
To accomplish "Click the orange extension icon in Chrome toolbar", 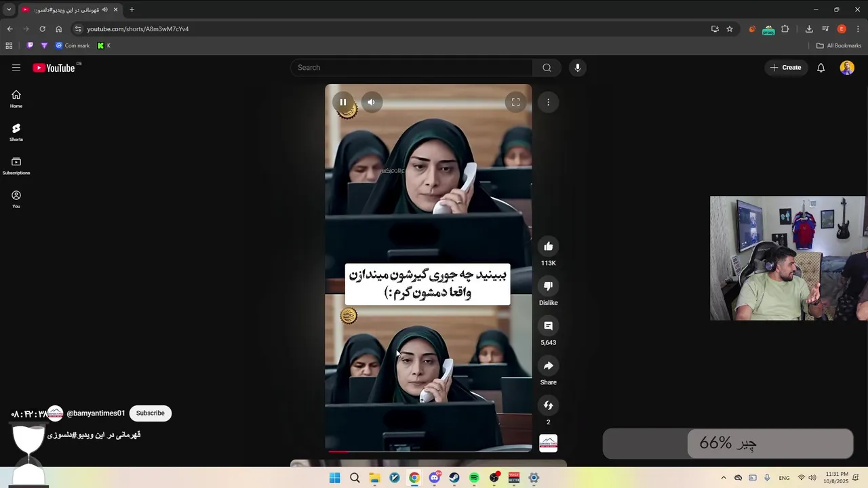I will point(752,29).
